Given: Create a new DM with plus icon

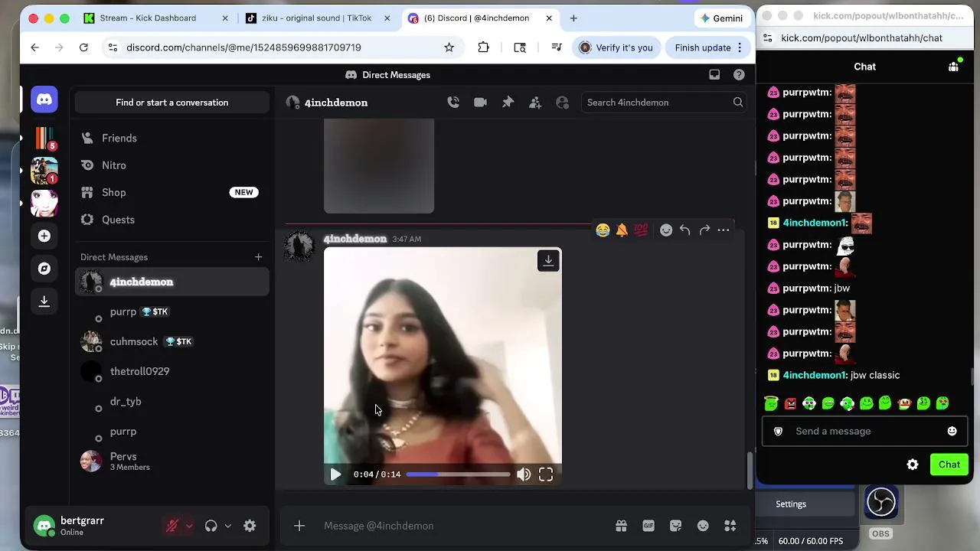Looking at the screenshot, I should pyautogui.click(x=258, y=257).
